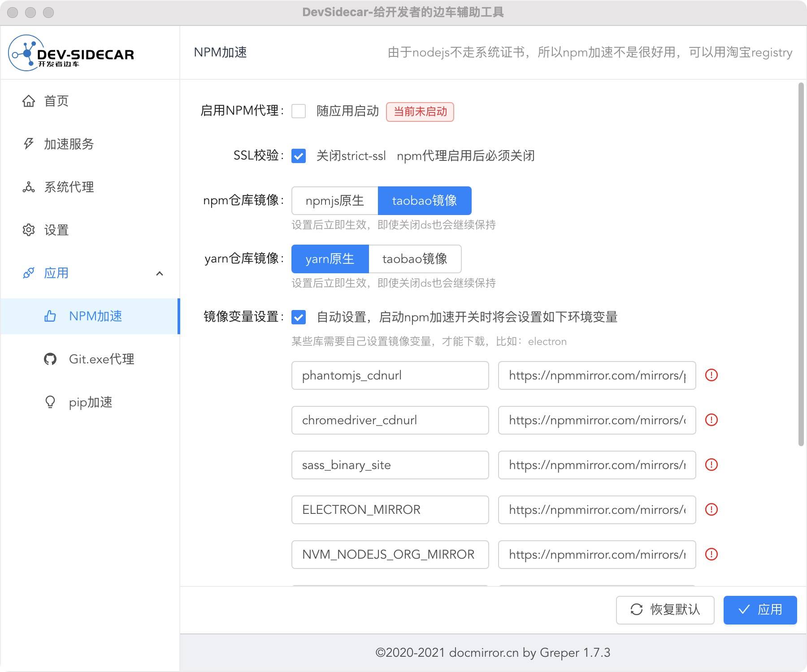Enable the 随应用启动 NPM proxy checkbox
Viewport: 807px width, 672px height.
click(x=299, y=111)
